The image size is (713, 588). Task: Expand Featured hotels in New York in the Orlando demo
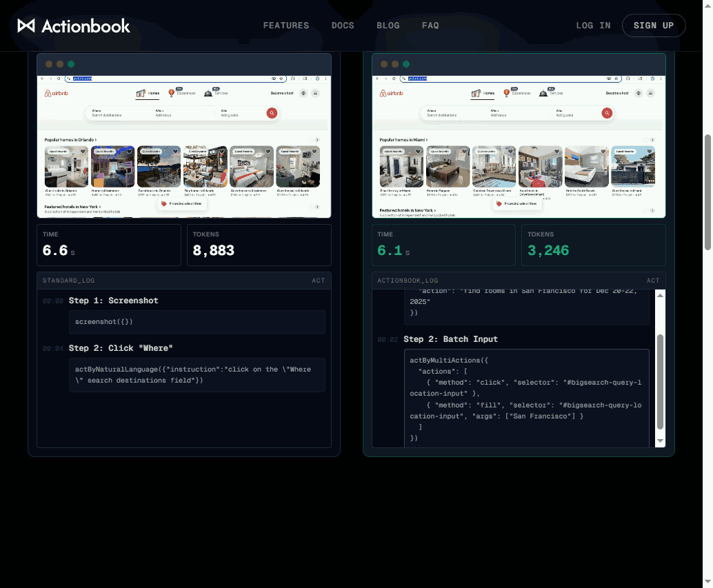tap(73, 207)
